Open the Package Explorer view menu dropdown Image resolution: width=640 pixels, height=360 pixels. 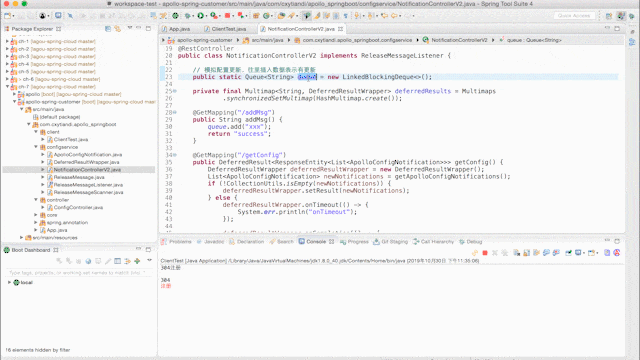point(129,28)
